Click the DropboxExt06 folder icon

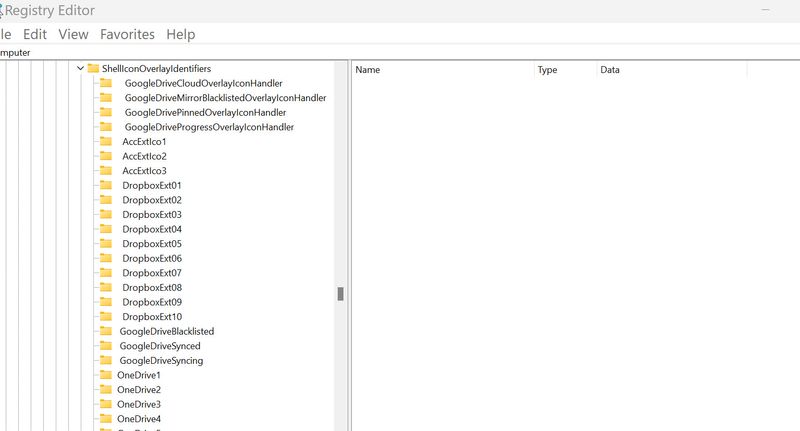point(106,258)
